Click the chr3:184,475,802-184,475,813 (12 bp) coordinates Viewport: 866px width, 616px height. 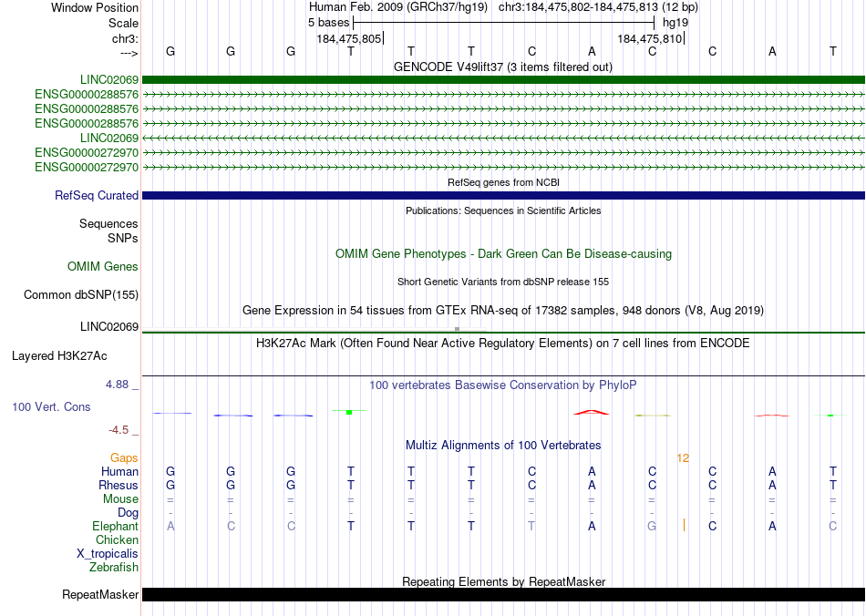(x=598, y=7)
